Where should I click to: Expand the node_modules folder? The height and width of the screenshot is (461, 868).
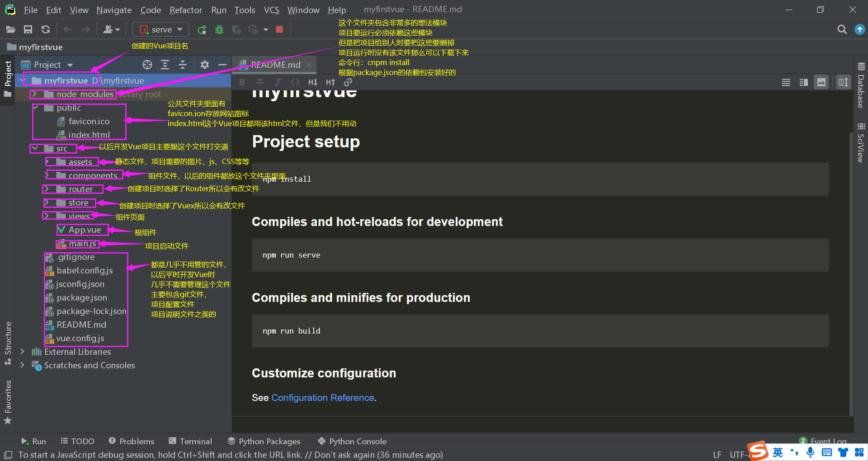click(x=34, y=94)
